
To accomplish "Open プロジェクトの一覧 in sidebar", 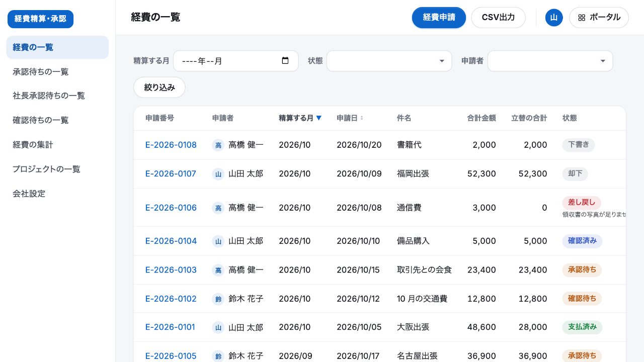I will pyautogui.click(x=57, y=169).
